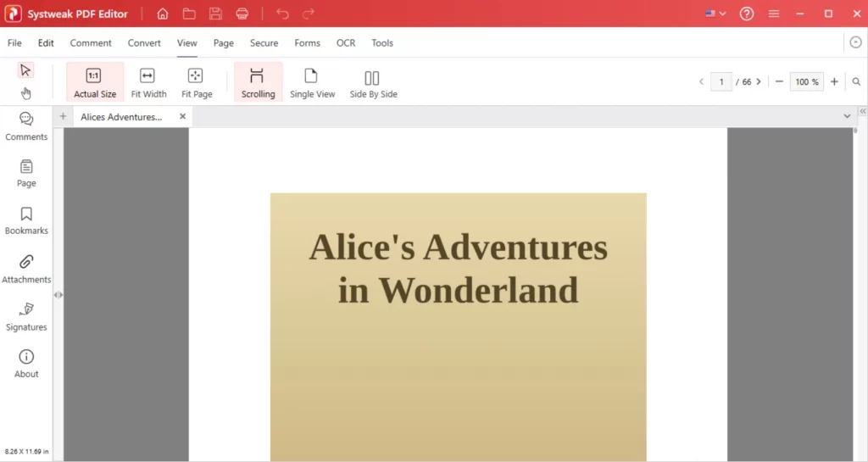Open the Page menu

pyautogui.click(x=224, y=42)
